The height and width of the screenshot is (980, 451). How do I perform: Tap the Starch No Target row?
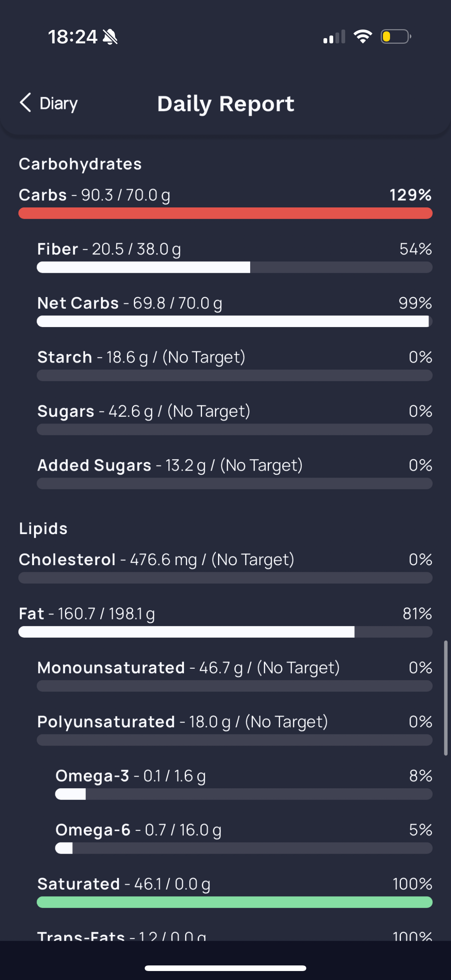tap(234, 365)
